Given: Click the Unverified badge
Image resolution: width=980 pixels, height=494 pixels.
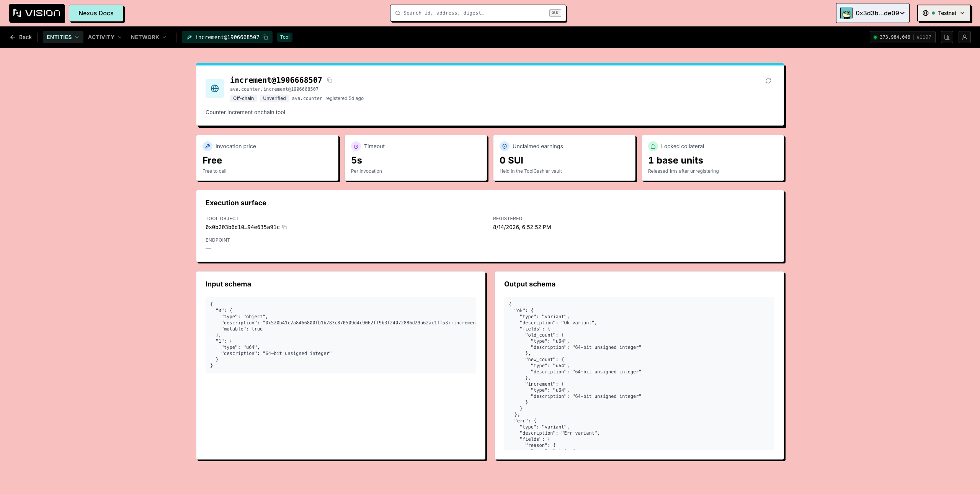Looking at the screenshot, I should [274, 98].
